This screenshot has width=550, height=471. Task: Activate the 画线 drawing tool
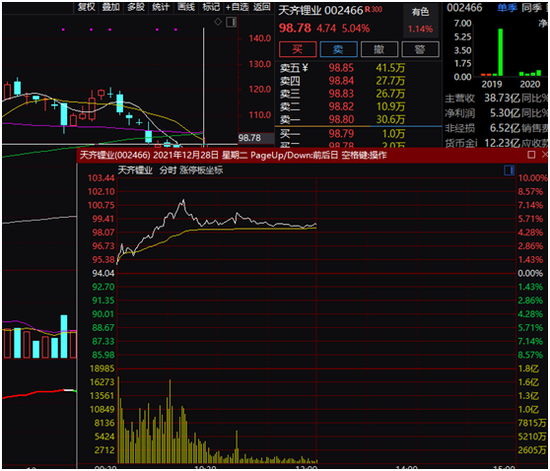(x=186, y=7)
